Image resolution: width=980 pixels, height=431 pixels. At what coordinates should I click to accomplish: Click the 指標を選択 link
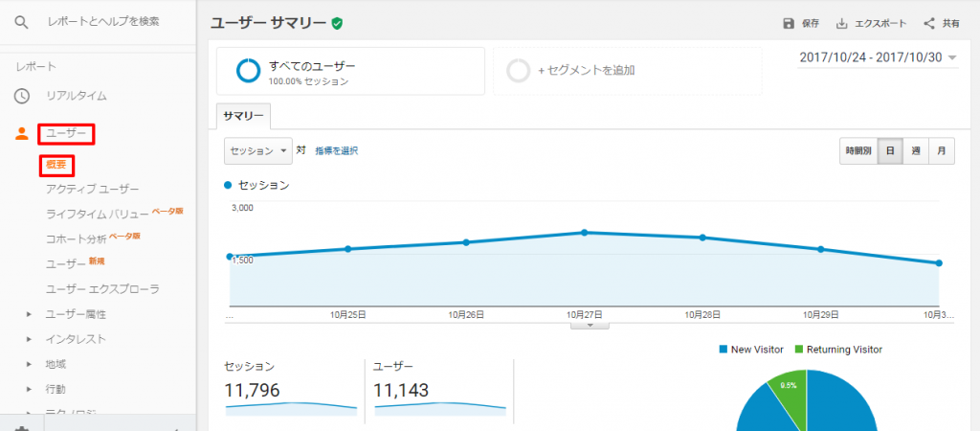(x=336, y=150)
